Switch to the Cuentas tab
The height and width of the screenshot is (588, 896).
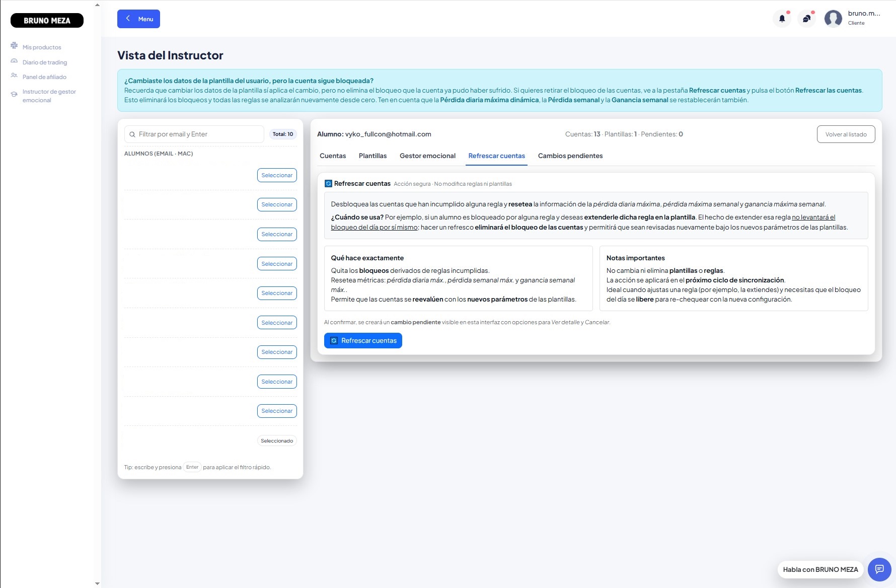(333, 156)
